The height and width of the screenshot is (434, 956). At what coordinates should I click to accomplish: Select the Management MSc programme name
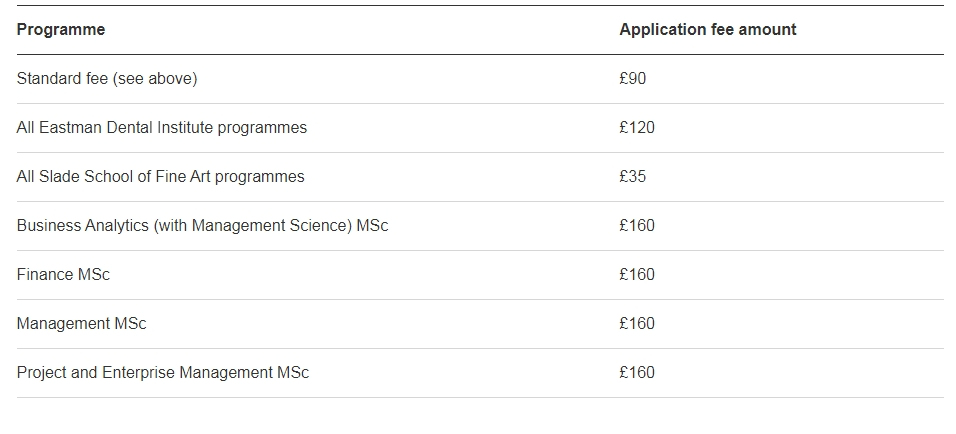coord(81,324)
